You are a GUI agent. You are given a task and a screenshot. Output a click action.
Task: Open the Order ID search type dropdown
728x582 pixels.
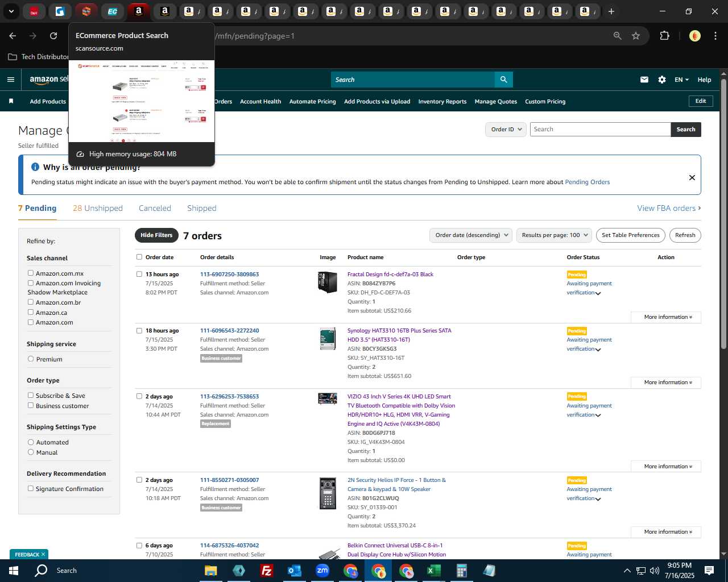click(x=506, y=130)
